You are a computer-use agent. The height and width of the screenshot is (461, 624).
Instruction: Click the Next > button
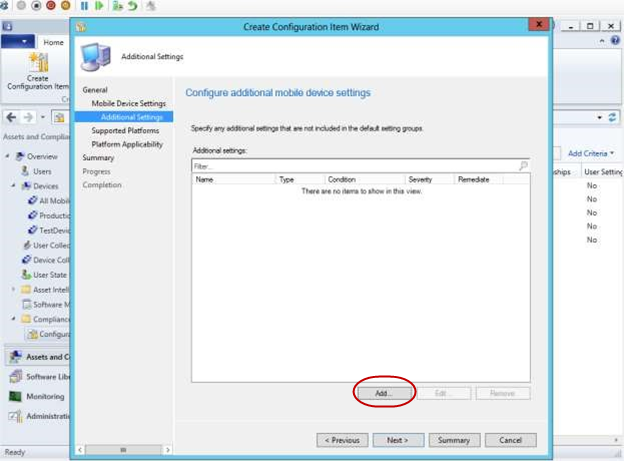(397, 440)
